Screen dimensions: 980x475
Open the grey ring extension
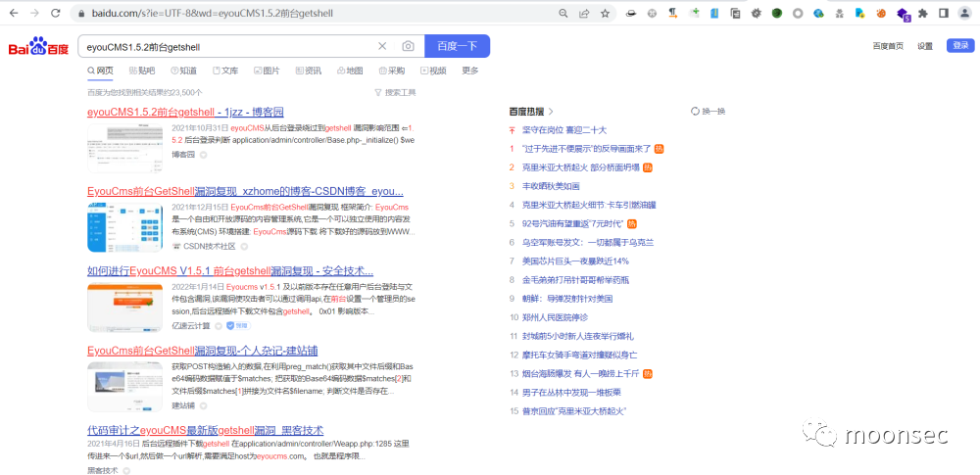[798, 13]
